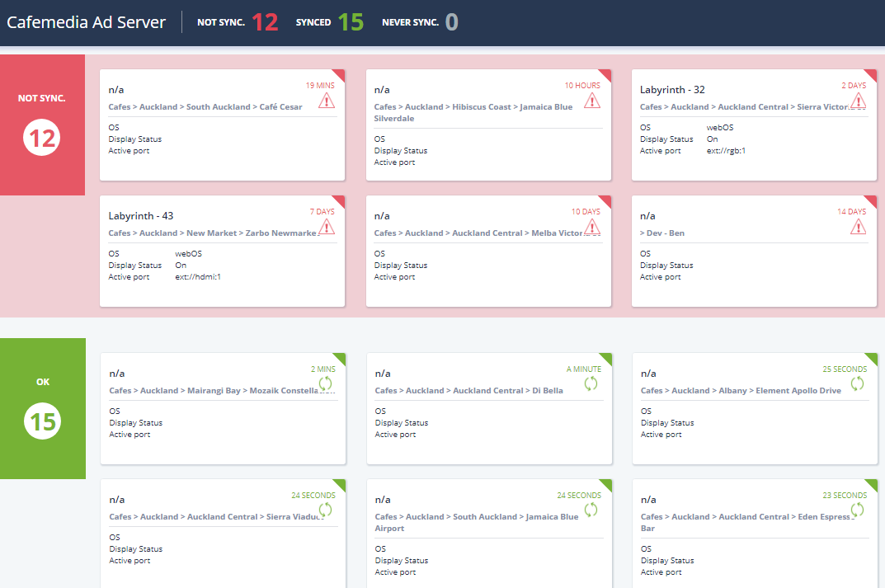885x588 pixels.
Task: Click sync icon on Mozaik Constellation card
Action: pyautogui.click(x=326, y=383)
